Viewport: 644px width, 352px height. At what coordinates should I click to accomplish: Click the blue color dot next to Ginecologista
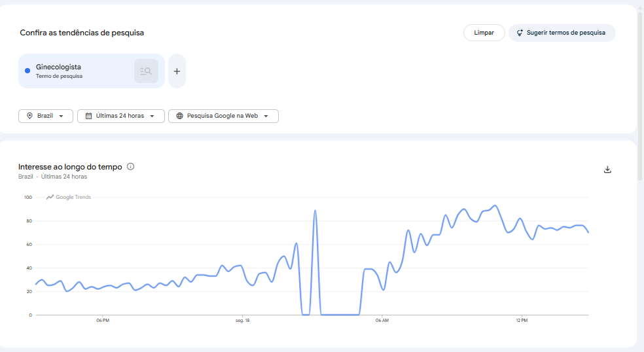[x=27, y=71]
